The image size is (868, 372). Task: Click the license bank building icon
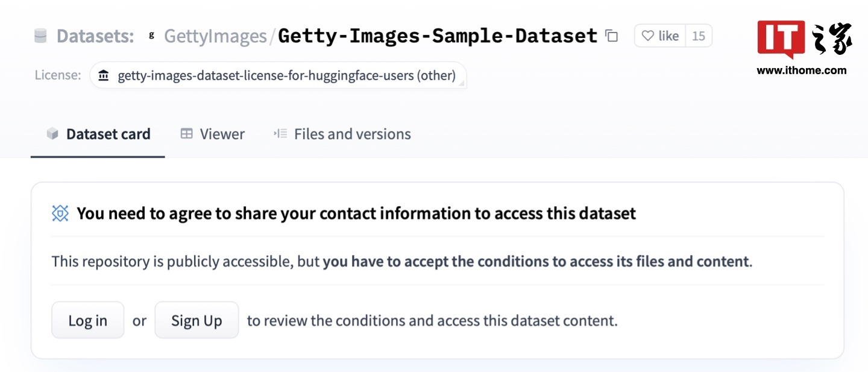[104, 76]
